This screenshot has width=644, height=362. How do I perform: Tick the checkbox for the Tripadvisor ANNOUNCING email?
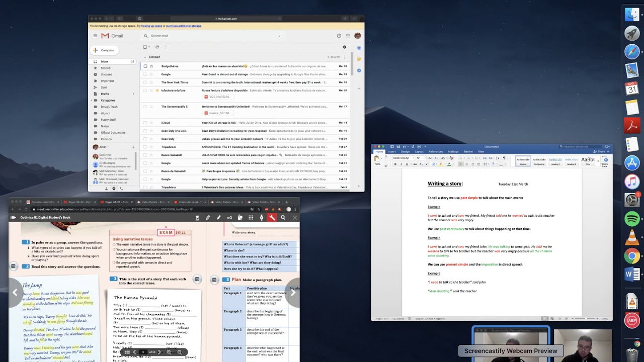145,147
